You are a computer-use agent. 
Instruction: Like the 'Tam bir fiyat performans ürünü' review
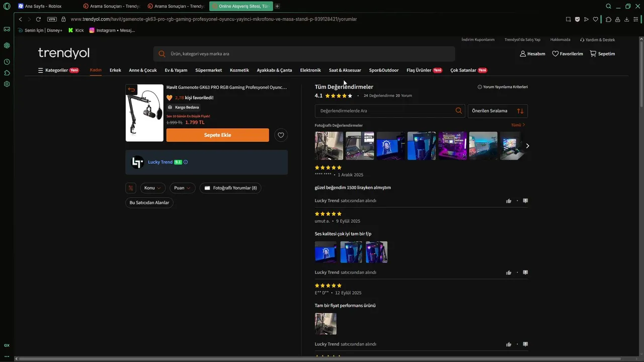[x=509, y=344]
